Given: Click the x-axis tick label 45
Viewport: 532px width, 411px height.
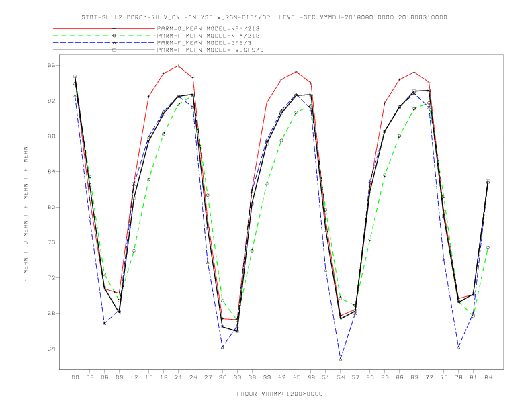Looking at the screenshot, I should coord(296,377).
